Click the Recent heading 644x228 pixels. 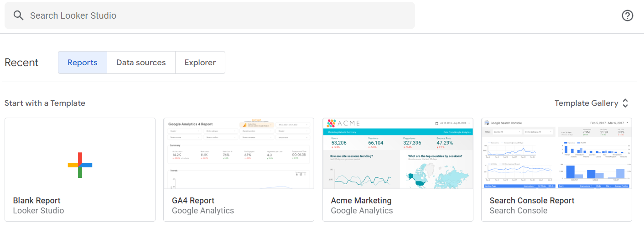point(21,62)
